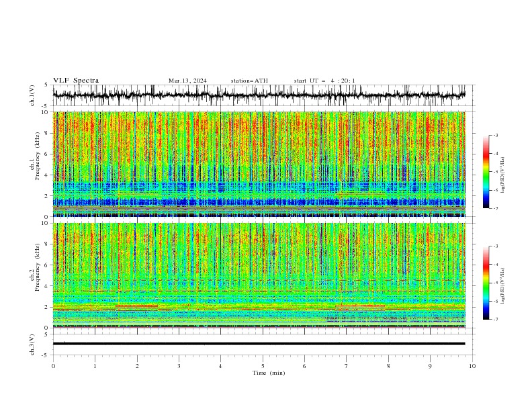Click the date 'Mar.13, 2024'
Screen dimensions: 532x411
pos(187,81)
